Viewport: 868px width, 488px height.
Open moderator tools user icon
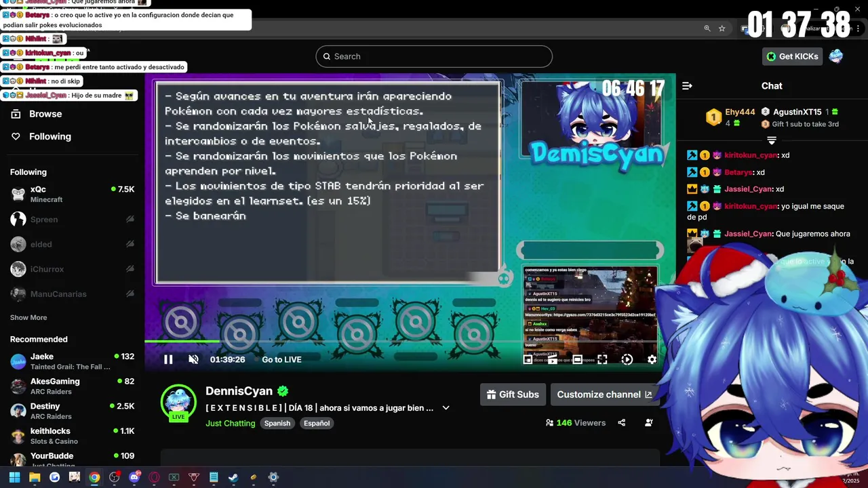point(649,423)
